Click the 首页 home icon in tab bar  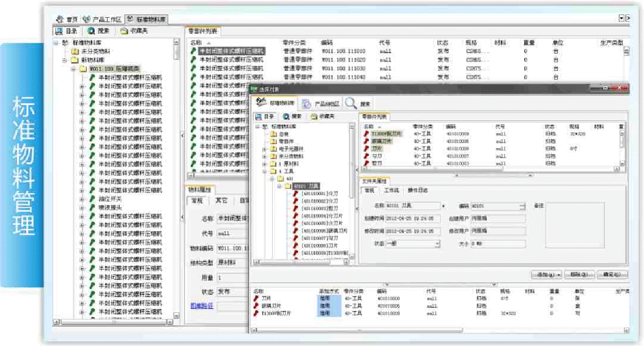tap(59, 20)
